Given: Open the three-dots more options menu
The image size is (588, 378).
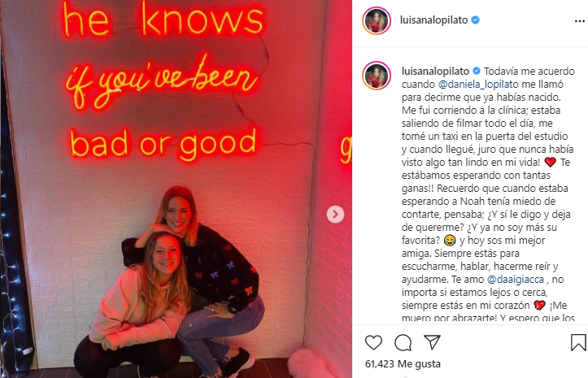Looking at the screenshot, I should pos(579,21).
